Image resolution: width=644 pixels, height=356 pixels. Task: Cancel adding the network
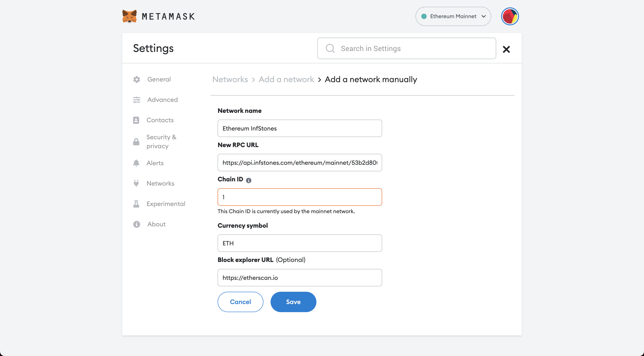point(240,302)
